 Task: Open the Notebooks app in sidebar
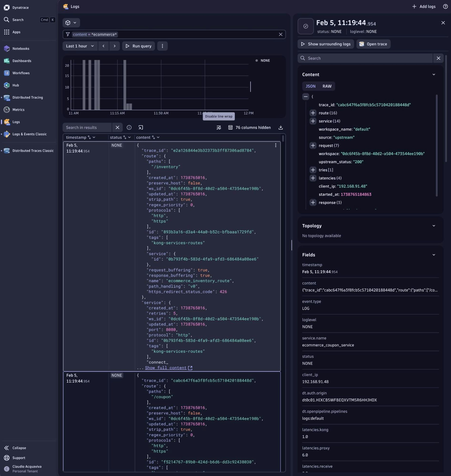21,49
